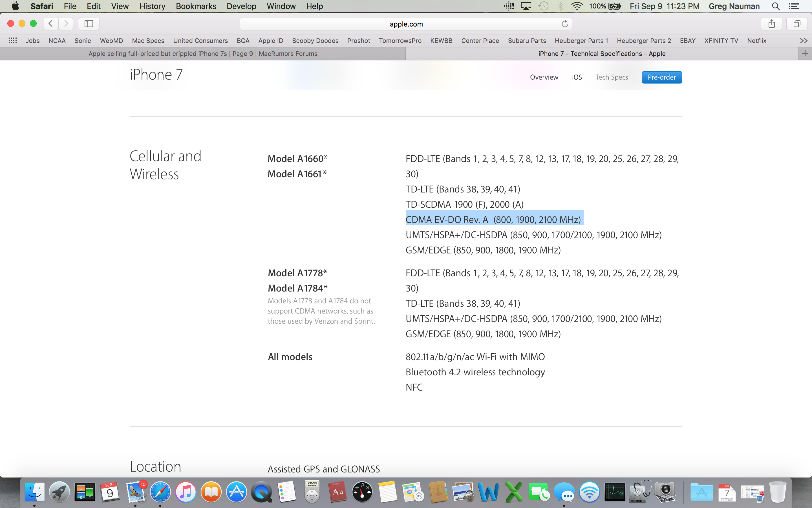This screenshot has height=508, width=812.
Task: Open Microsoft Word in the Dock
Action: click(x=489, y=492)
